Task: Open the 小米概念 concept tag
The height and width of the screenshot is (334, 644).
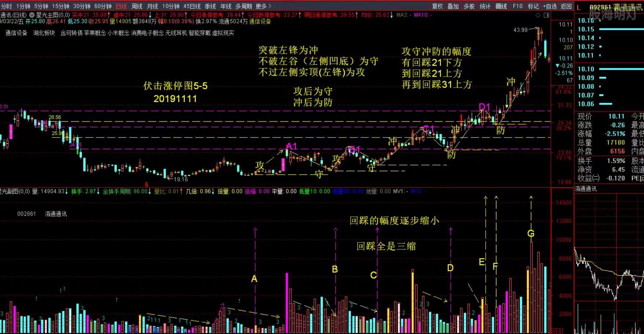Action: [118, 33]
